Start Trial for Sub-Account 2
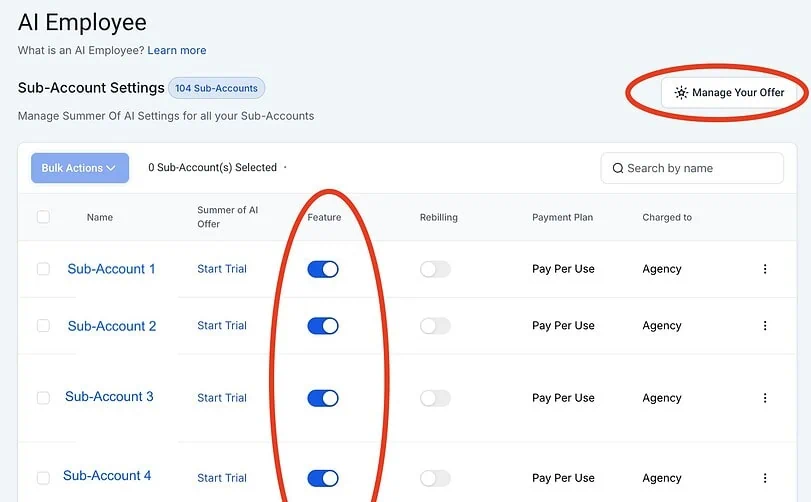 click(222, 326)
